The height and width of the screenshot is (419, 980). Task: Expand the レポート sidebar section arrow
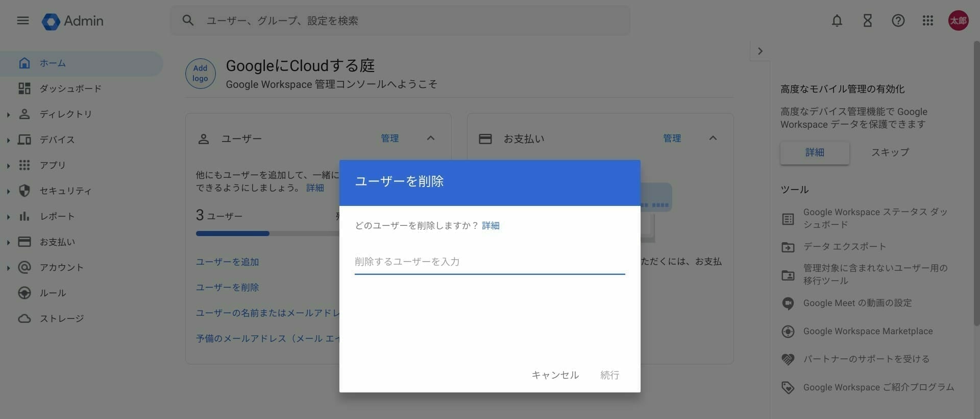(x=8, y=217)
